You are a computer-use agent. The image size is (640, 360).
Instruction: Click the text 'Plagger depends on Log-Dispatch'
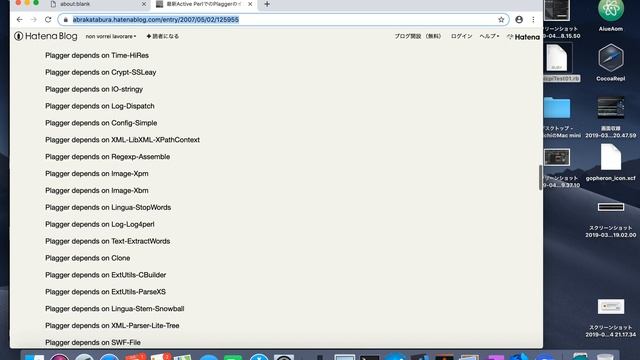pyautogui.click(x=100, y=106)
